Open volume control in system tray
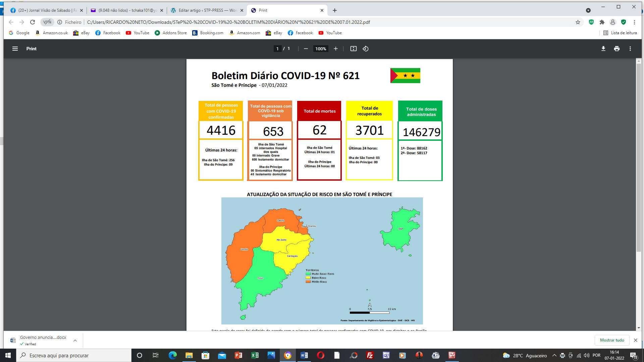This screenshot has width=644, height=362. click(586, 355)
